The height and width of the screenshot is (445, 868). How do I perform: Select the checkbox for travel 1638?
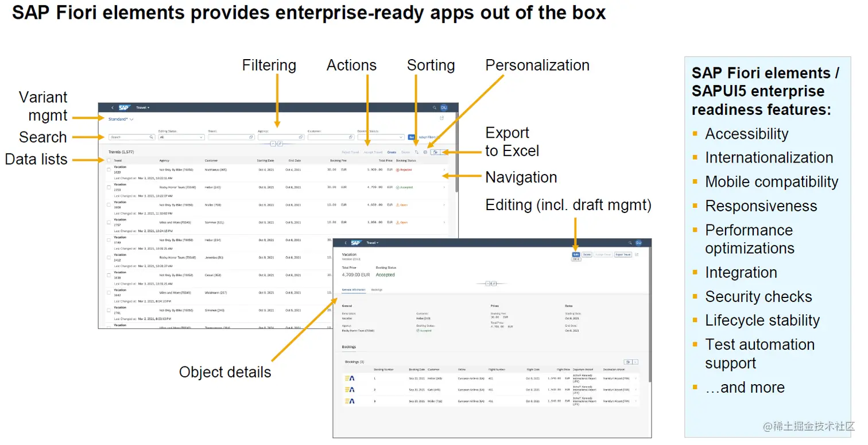point(108,275)
